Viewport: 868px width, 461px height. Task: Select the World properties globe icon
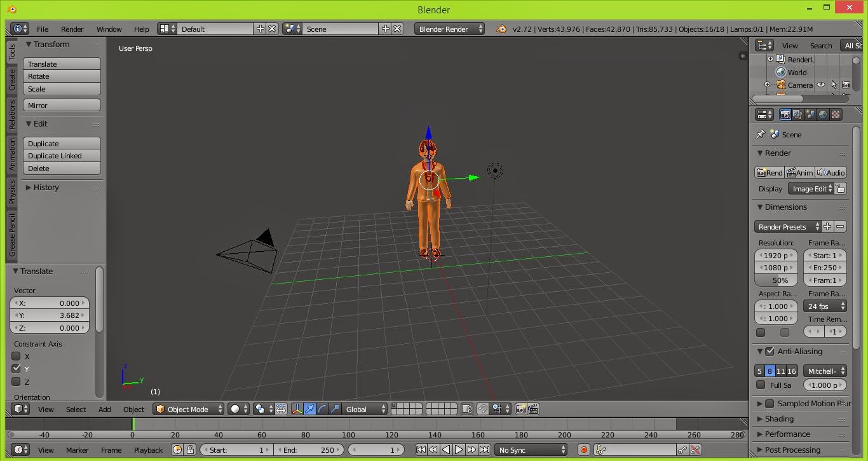pos(822,114)
